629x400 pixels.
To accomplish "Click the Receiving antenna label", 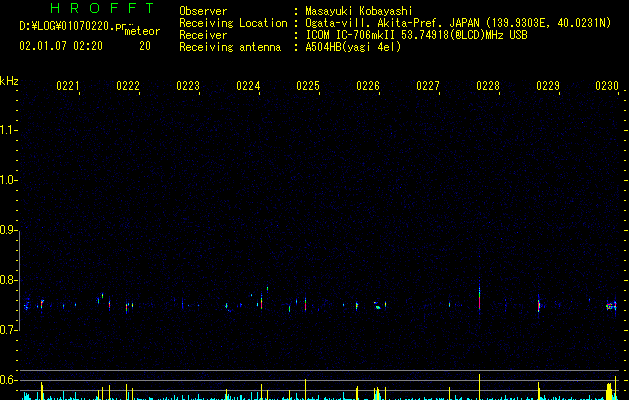I will coord(230,47).
